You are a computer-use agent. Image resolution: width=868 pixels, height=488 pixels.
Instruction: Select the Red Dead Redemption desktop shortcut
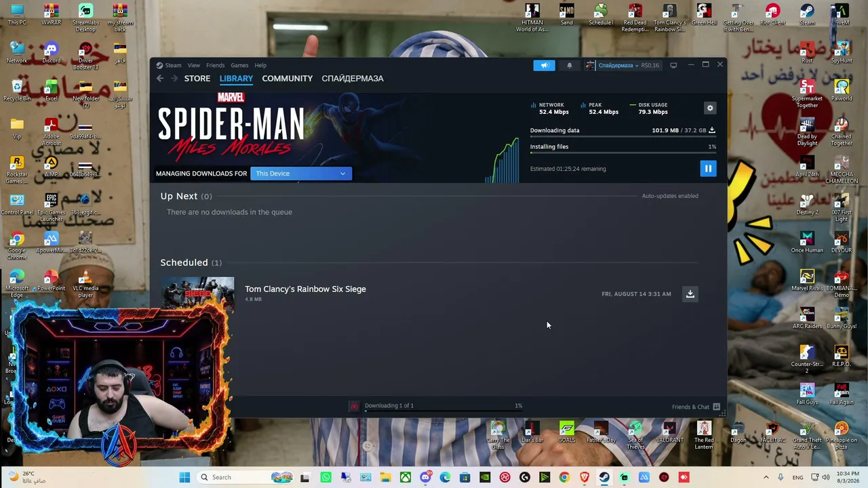click(x=635, y=18)
